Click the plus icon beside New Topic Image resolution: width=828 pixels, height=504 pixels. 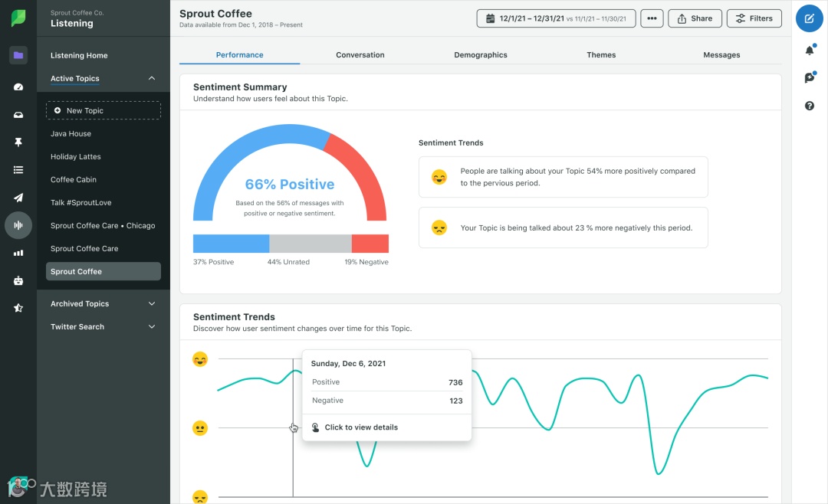(x=57, y=110)
